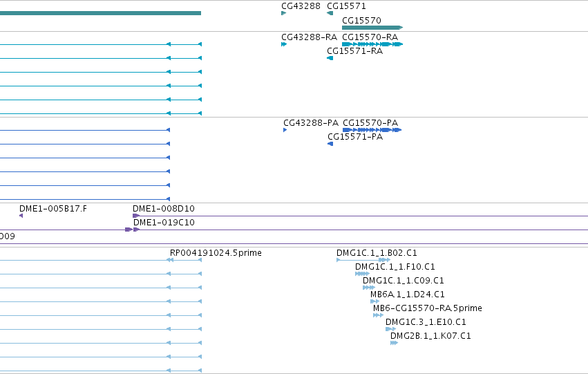Select the DMG1C.3_1.E10.C1 alignment label
588x374 pixels.
point(426,322)
